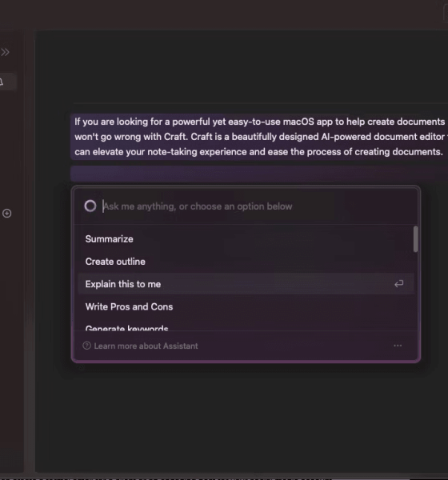Click the selected paragraph about Craft

[x=259, y=137]
